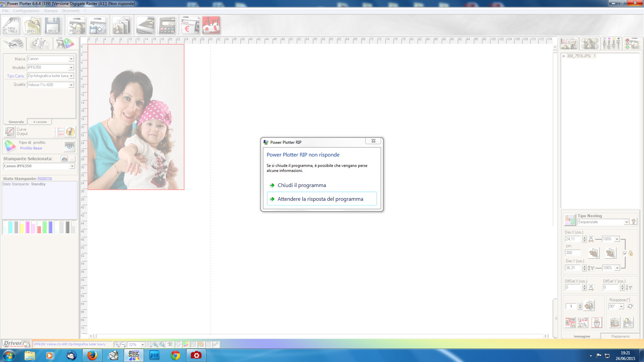Click the zoom in magnifier icon
Screen dimensions: 644x362
click(x=117, y=345)
